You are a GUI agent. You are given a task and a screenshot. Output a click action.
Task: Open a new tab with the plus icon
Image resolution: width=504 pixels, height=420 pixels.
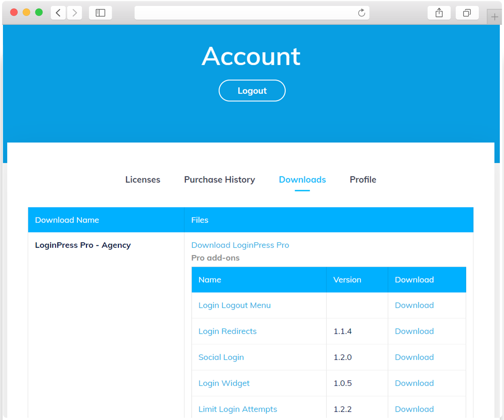495,17
